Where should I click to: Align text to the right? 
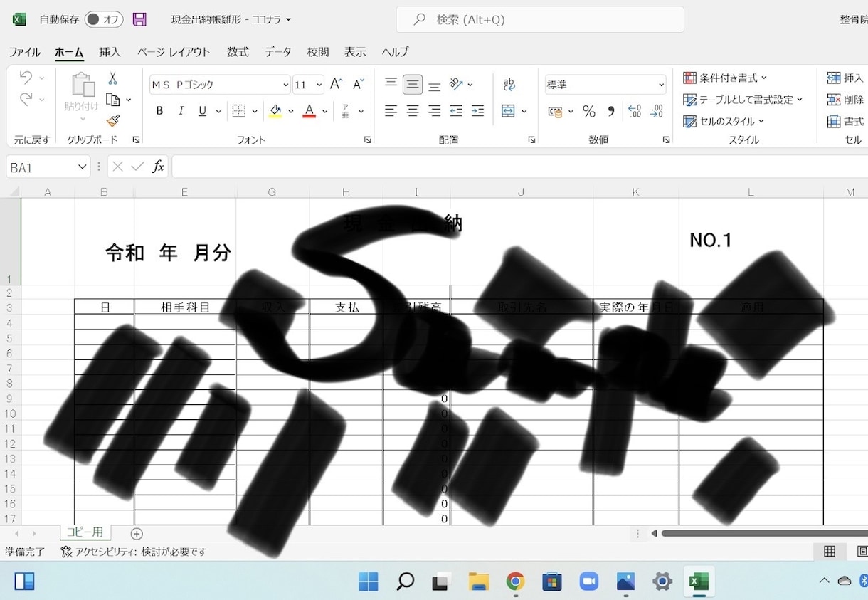[x=434, y=111]
